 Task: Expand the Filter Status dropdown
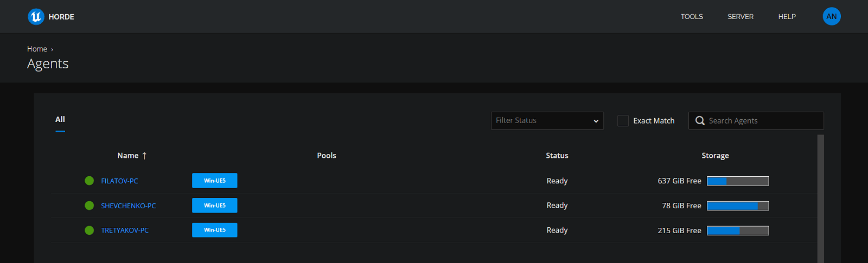[x=547, y=120]
